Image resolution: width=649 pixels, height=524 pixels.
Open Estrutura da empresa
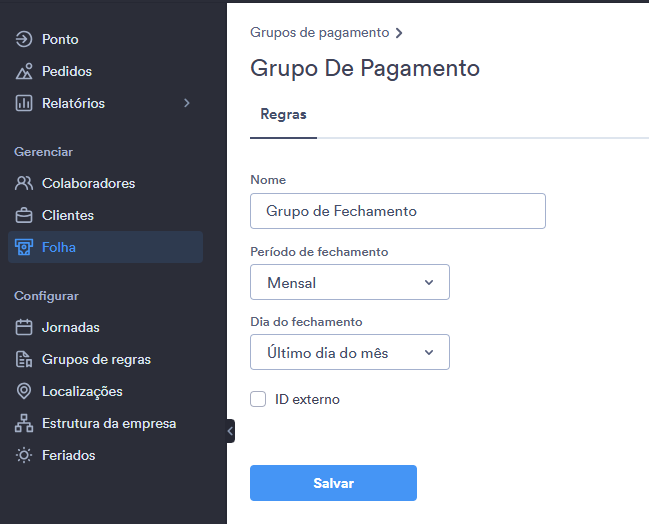click(106, 423)
